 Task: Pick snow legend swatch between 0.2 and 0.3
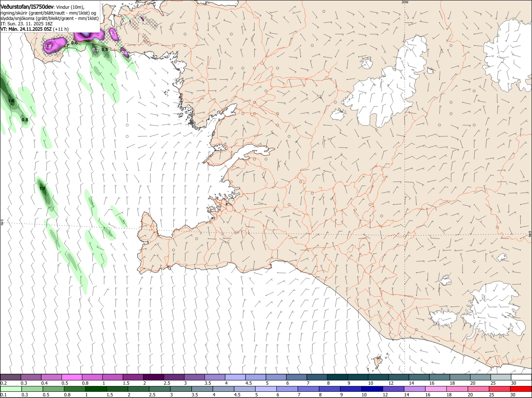pos(10,377)
